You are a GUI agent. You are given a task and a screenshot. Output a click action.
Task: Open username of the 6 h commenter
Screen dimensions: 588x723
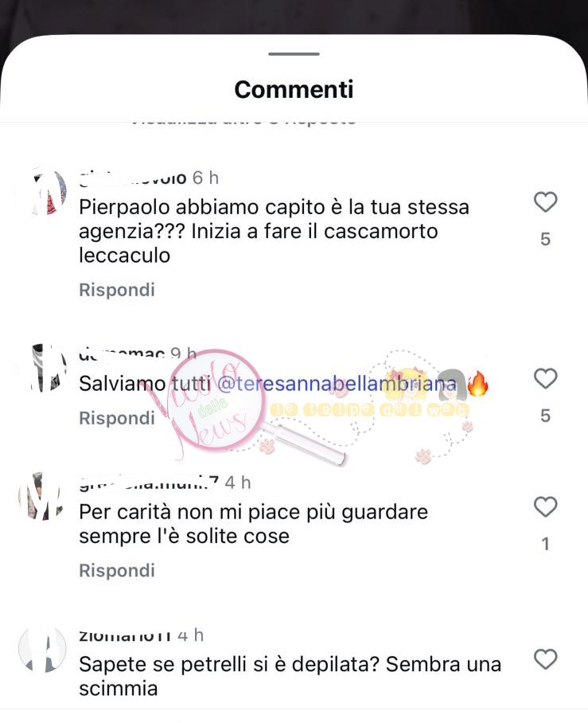coord(133,178)
